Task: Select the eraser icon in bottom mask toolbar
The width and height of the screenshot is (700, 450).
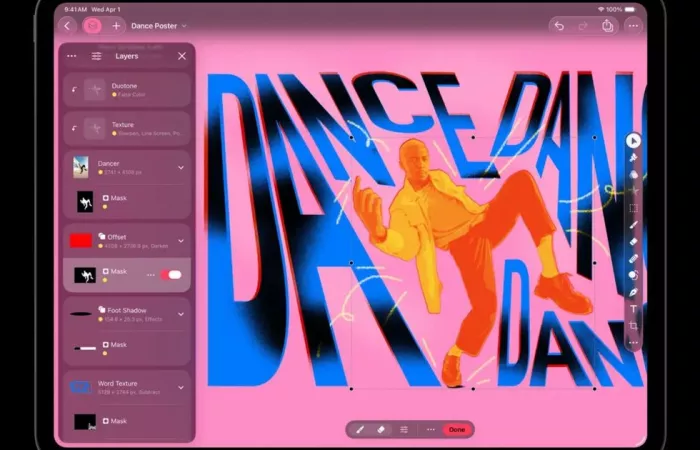Action: point(381,429)
